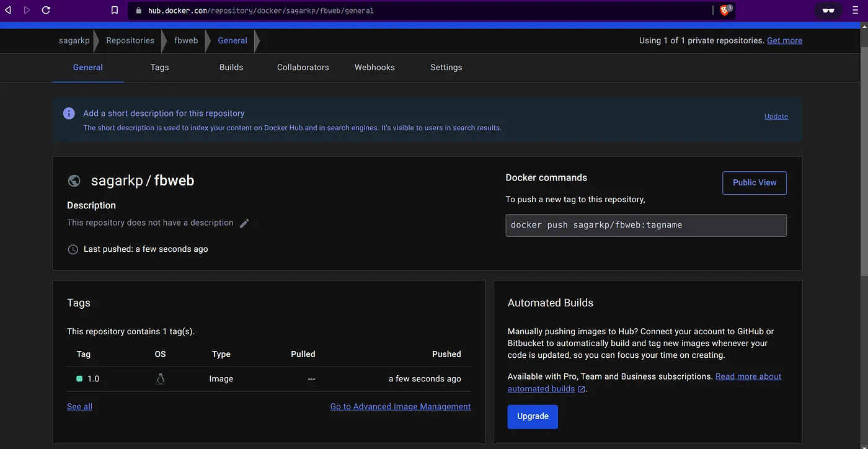Viewport: 868px width, 449px height.
Task: Open Go to Advanced Image Management
Action: point(401,407)
